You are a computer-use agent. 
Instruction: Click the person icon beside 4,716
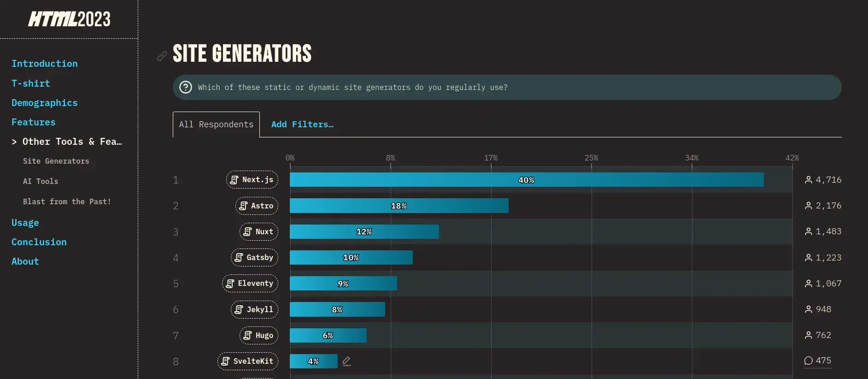tap(809, 180)
